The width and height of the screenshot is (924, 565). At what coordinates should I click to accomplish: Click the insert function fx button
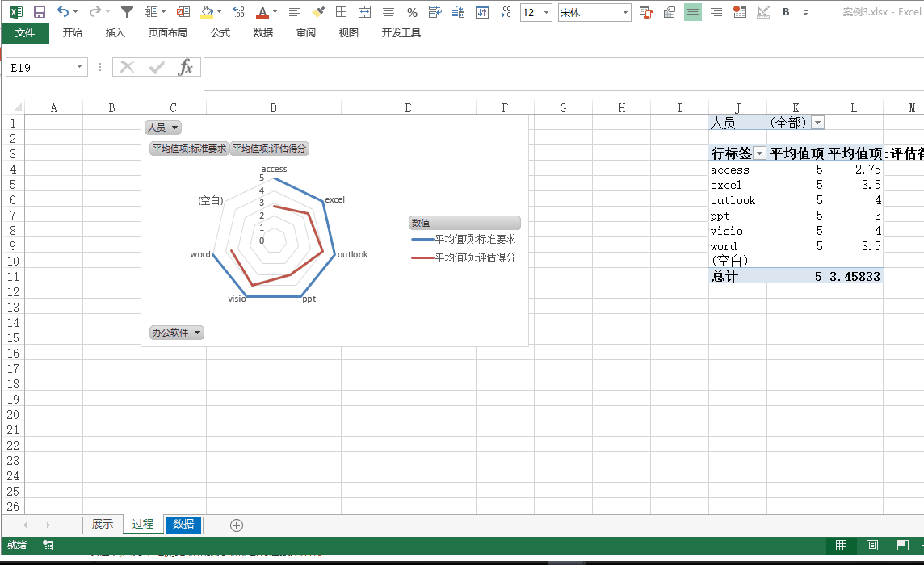click(x=186, y=67)
